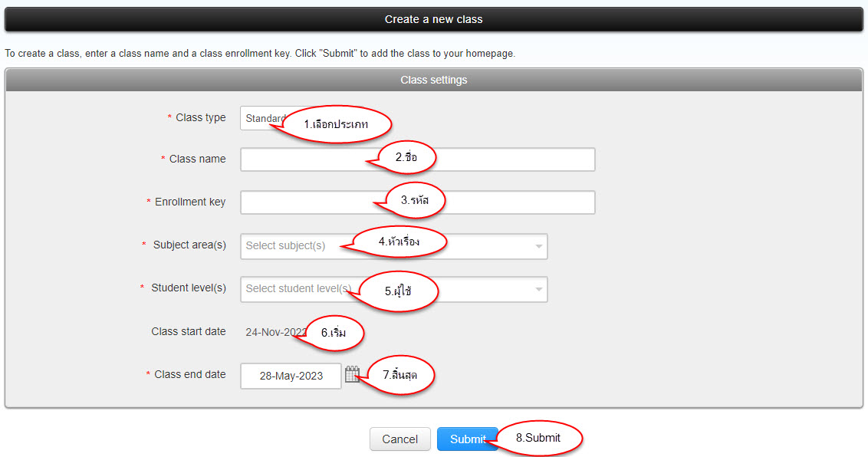Click the 'Class name' field label
The image size is (868, 457).
[197, 159]
